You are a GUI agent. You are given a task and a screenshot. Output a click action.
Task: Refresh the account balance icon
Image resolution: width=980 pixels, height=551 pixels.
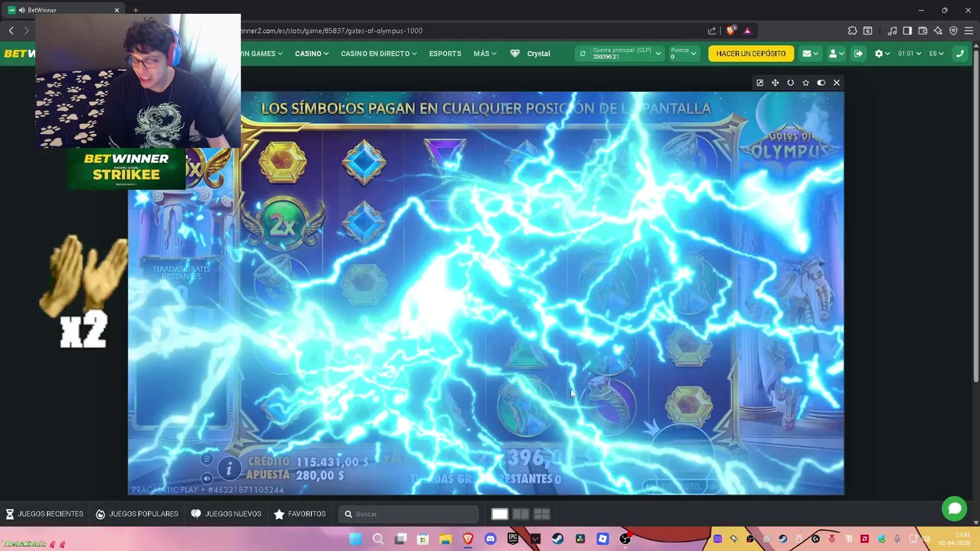pyautogui.click(x=583, y=54)
